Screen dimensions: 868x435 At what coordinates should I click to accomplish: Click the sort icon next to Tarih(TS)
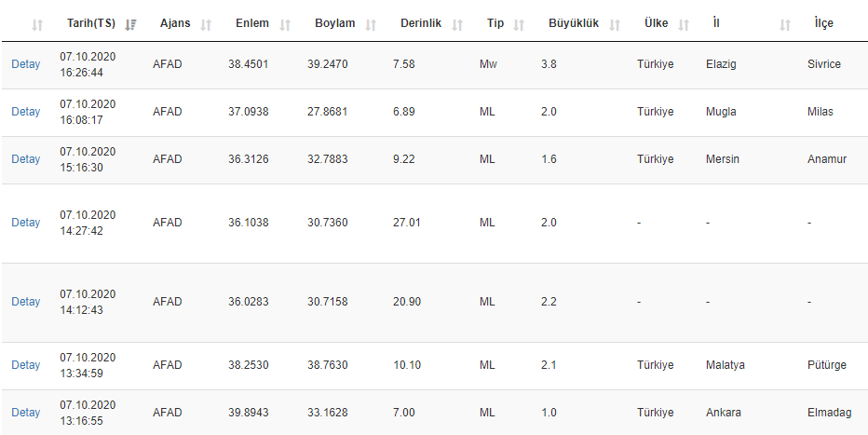tap(130, 25)
